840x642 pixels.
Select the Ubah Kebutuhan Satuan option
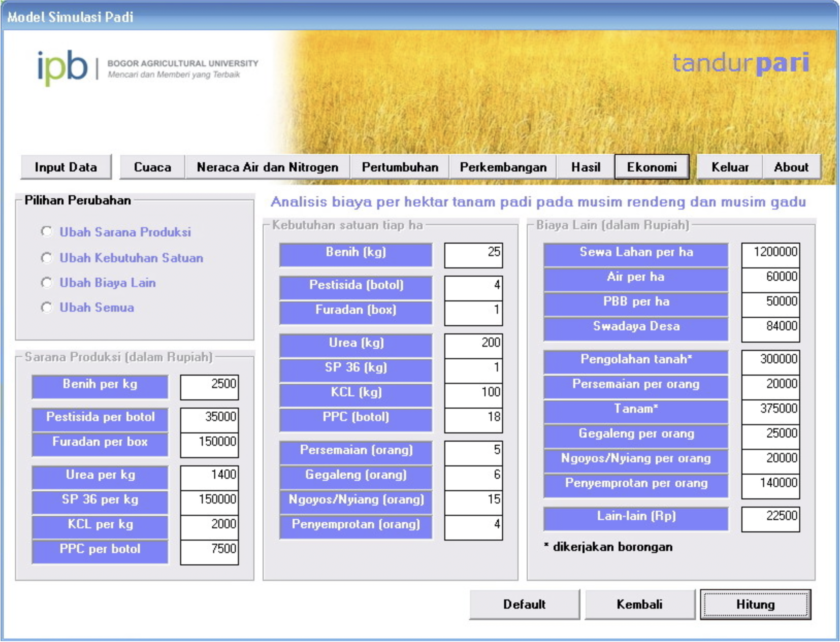(47, 257)
